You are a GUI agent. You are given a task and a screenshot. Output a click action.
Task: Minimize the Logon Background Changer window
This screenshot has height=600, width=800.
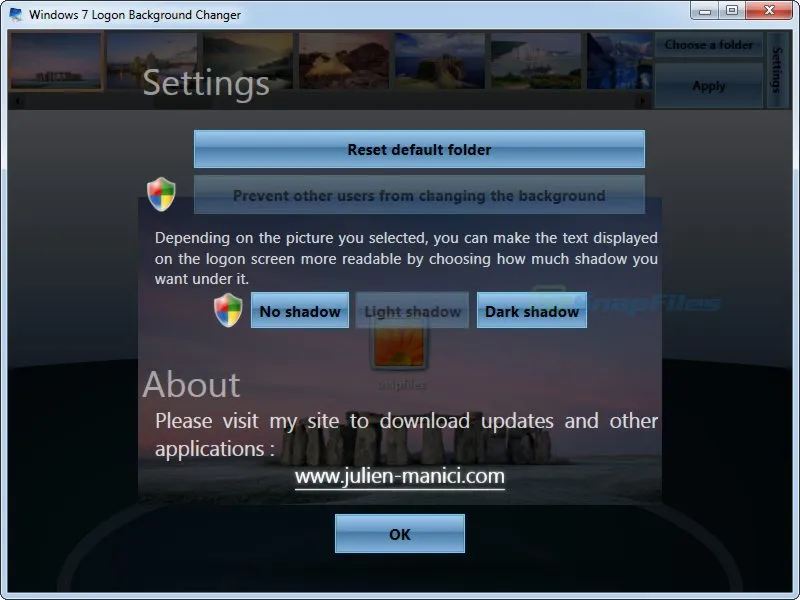pyautogui.click(x=705, y=11)
